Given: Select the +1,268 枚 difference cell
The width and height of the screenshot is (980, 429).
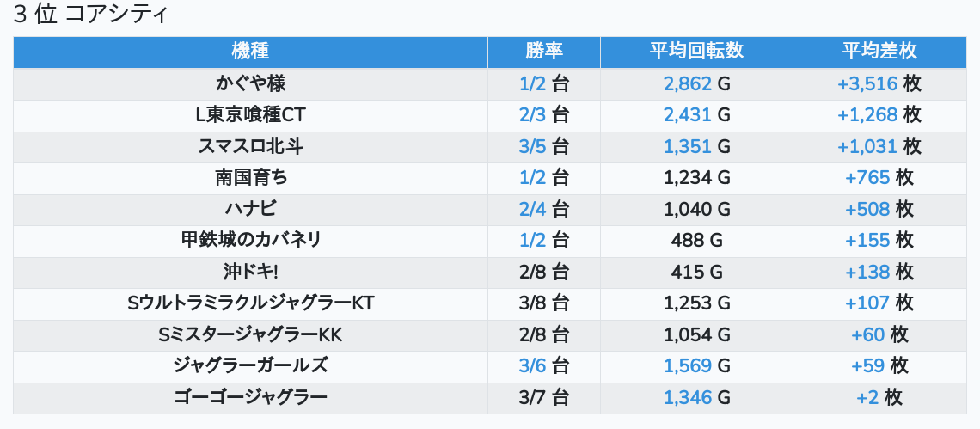Looking at the screenshot, I should coord(879,115).
